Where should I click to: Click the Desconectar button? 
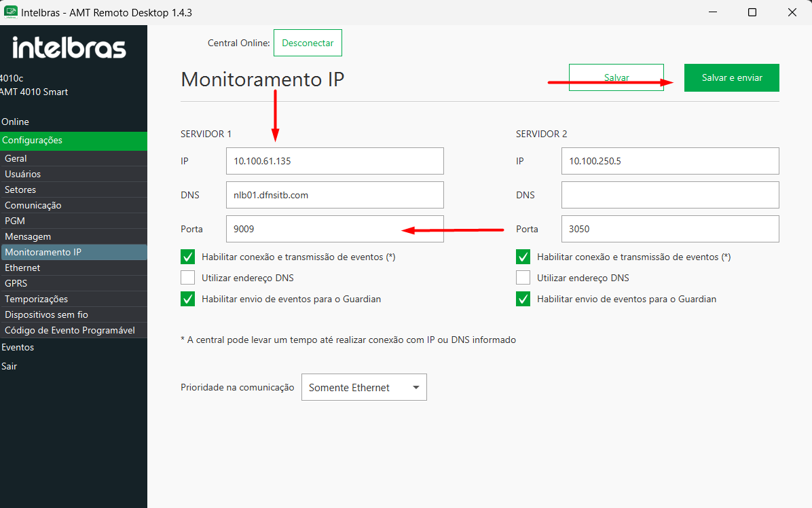308,43
